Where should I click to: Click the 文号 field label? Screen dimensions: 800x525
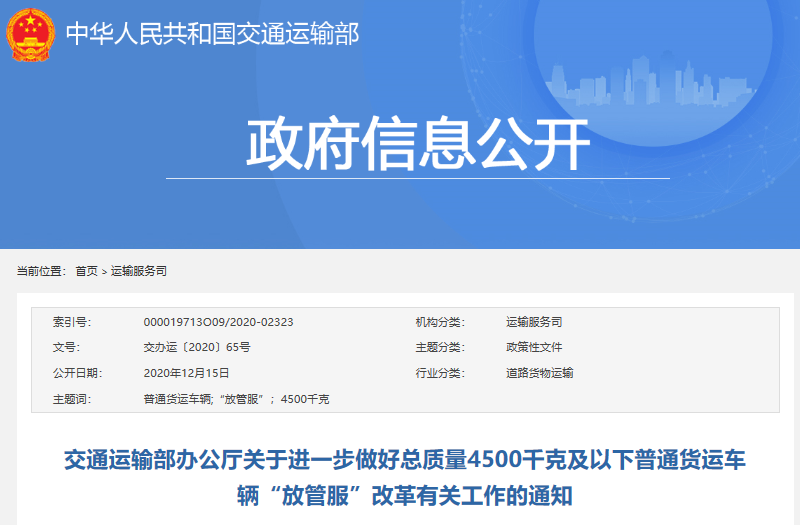pyautogui.click(x=65, y=348)
